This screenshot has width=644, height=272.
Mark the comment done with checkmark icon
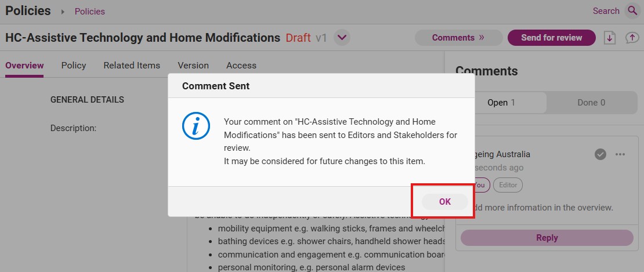point(600,155)
